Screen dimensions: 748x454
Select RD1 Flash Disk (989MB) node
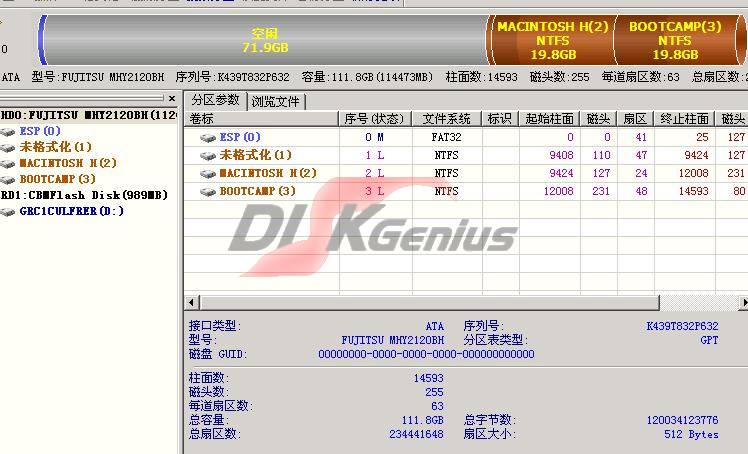(84, 195)
